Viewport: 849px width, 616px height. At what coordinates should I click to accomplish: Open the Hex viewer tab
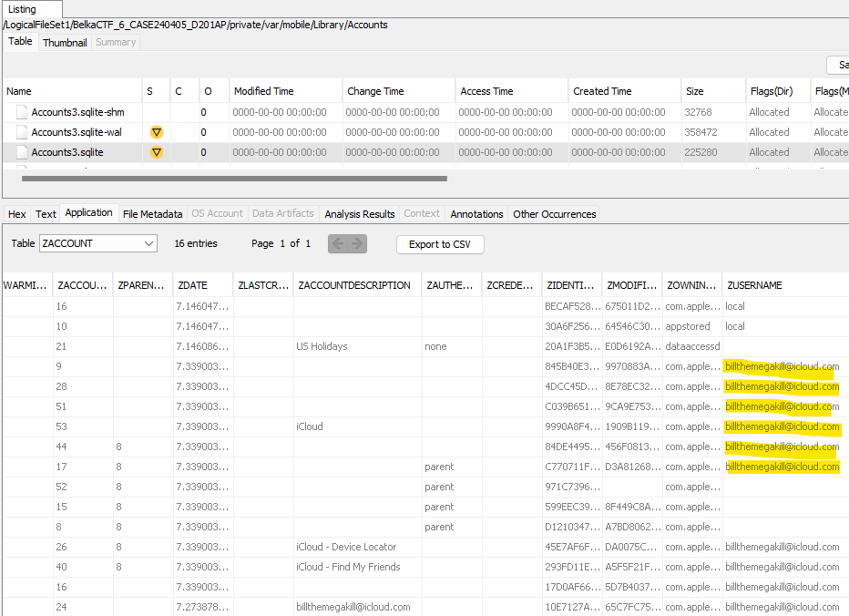16,214
